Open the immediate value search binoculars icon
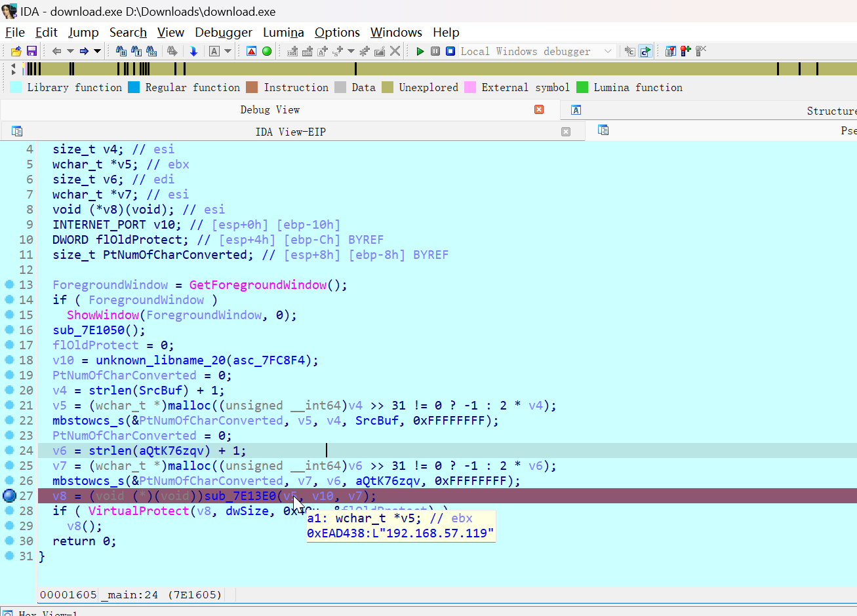 pyautogui.click(x=121, y=51)
